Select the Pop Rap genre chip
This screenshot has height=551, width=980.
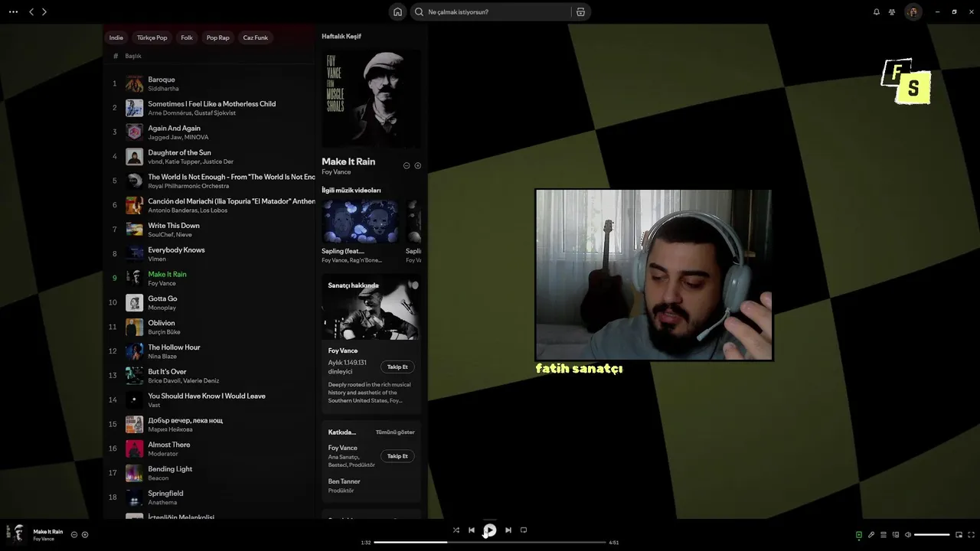coord(218,37)
